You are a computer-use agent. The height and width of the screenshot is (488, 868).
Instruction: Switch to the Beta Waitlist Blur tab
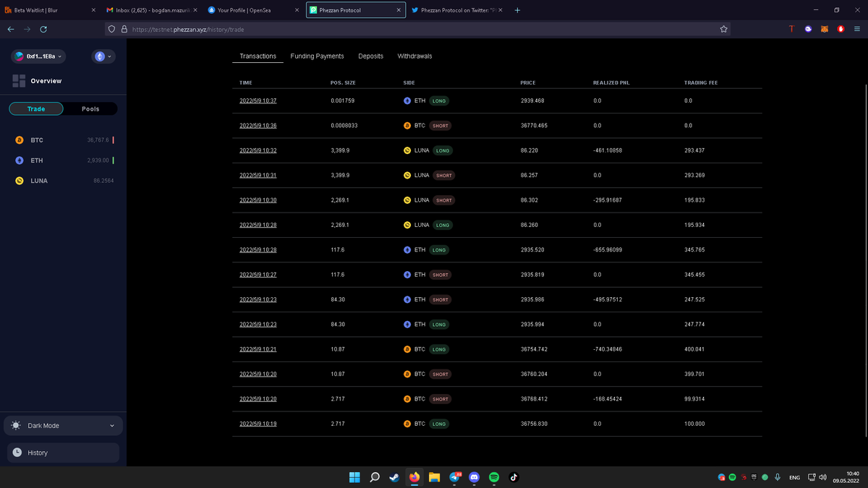(49, 10)
